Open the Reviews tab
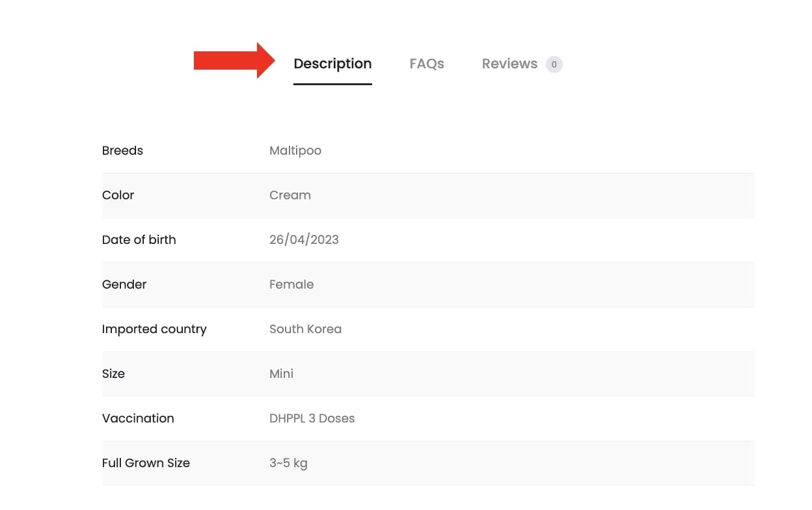 pos(509,64)
